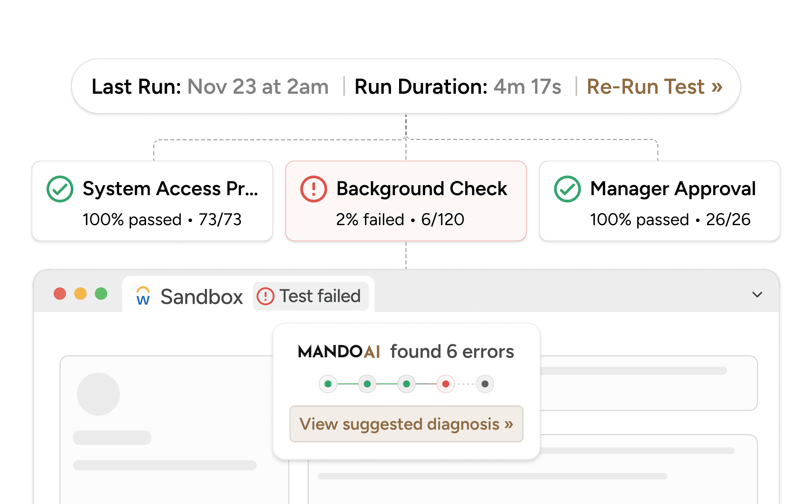Select the last gray pending step dot
812x504 pixels.
(485, 384)
